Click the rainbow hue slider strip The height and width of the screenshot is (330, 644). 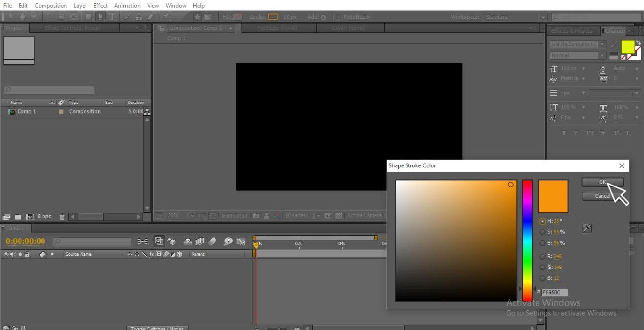tap(527, 240)
